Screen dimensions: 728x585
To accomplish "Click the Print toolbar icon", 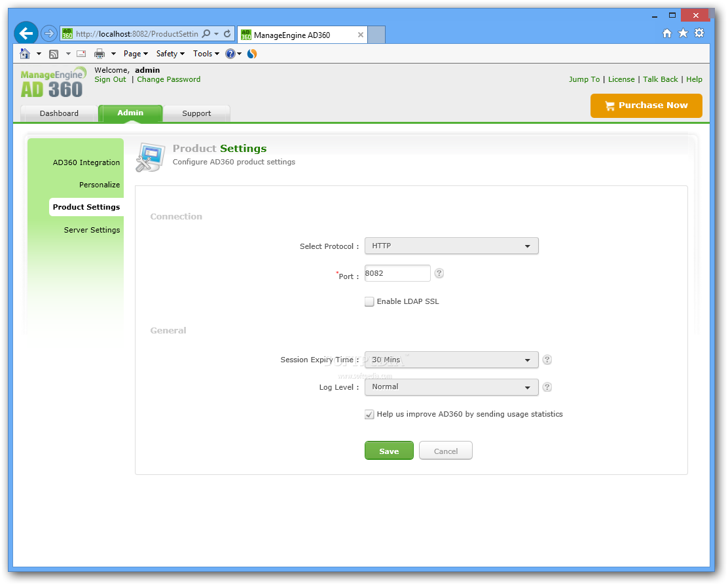I will 100,54.
